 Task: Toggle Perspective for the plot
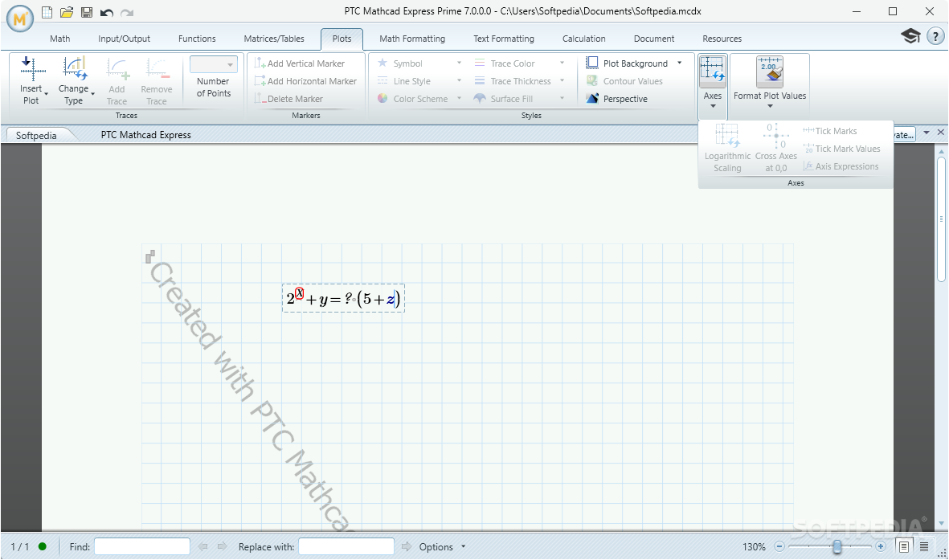pyautogui.click(x=616, y=99)
